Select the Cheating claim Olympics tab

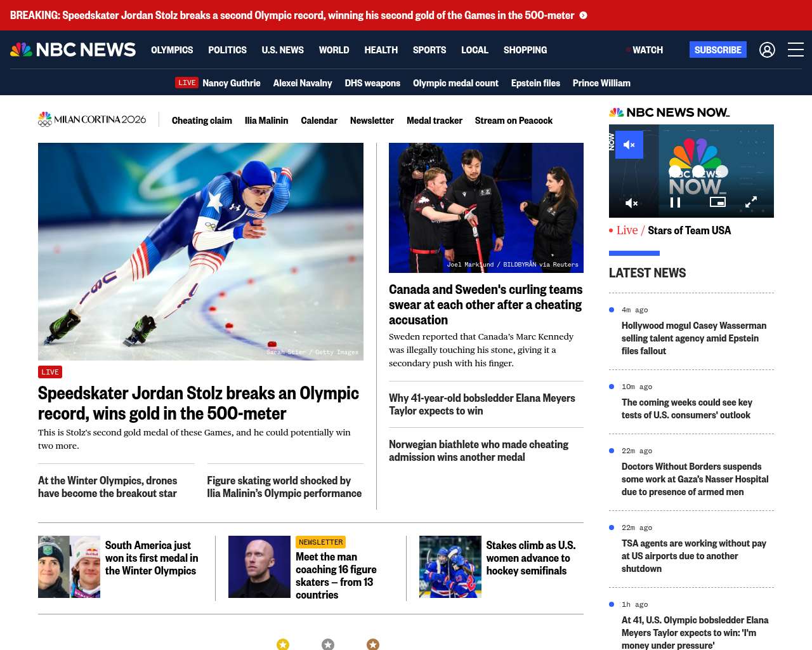pos(202,120)
